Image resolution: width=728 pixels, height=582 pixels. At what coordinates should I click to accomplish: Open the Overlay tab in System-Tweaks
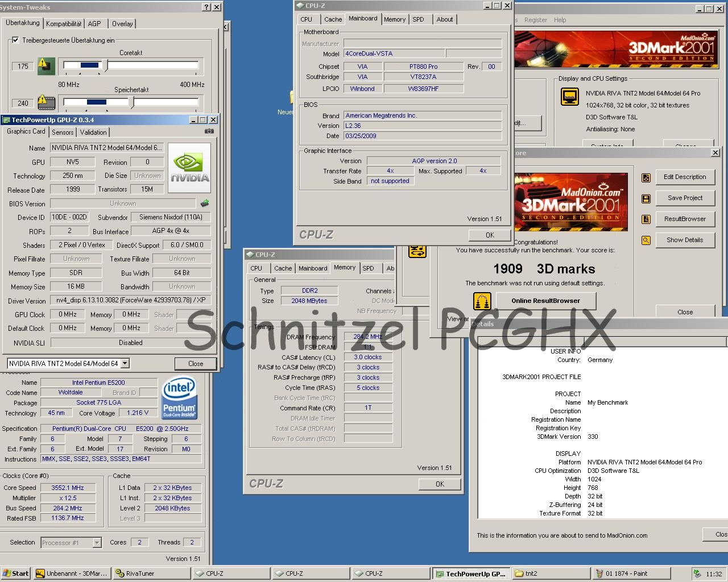pyautogui.click(x=122, y=24)
